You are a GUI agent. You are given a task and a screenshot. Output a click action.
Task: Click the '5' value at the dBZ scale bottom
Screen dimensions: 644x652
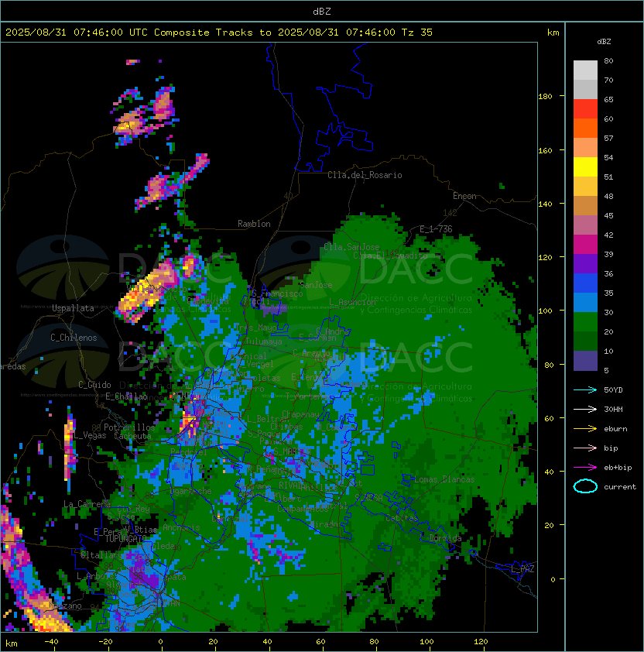[607, 370]
